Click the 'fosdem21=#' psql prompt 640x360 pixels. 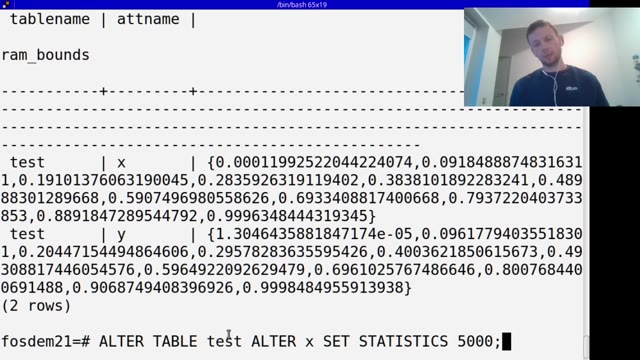[45, 341]
